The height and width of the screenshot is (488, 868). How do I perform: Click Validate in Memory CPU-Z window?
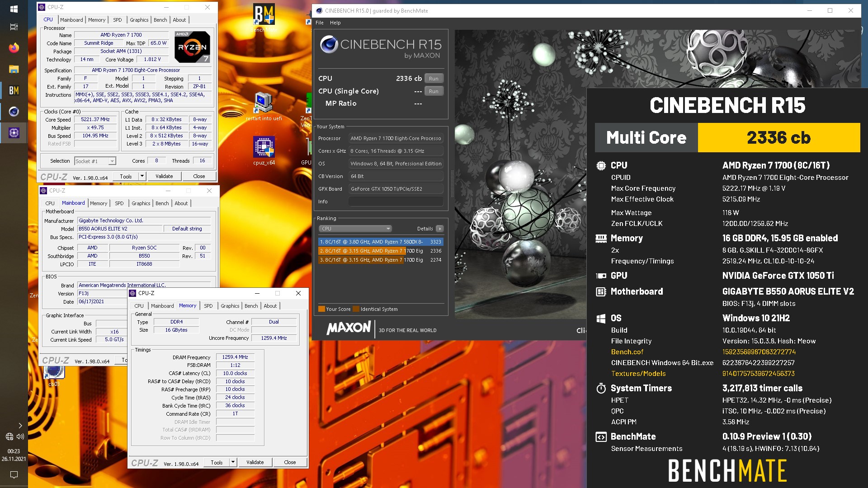click(255, 462)
